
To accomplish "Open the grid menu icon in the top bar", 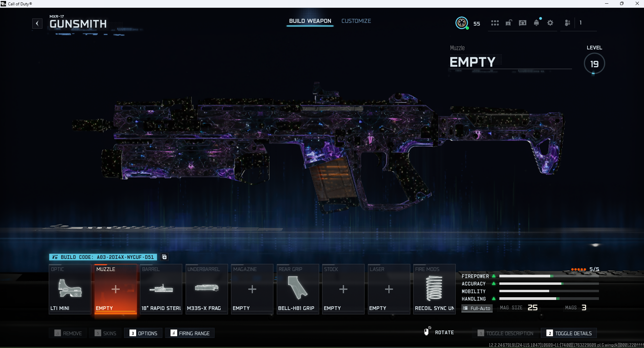I will 495,23.
